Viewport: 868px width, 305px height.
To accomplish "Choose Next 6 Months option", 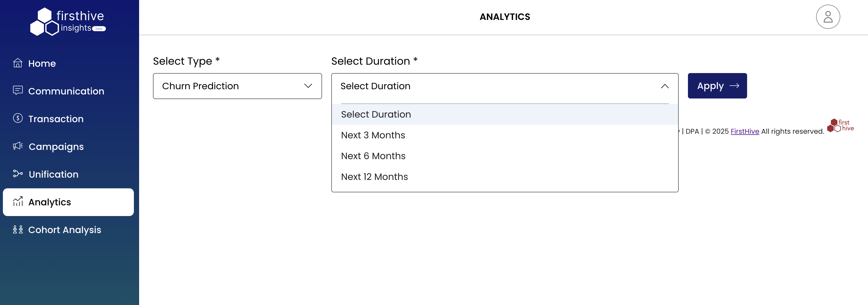I will 373,156.
